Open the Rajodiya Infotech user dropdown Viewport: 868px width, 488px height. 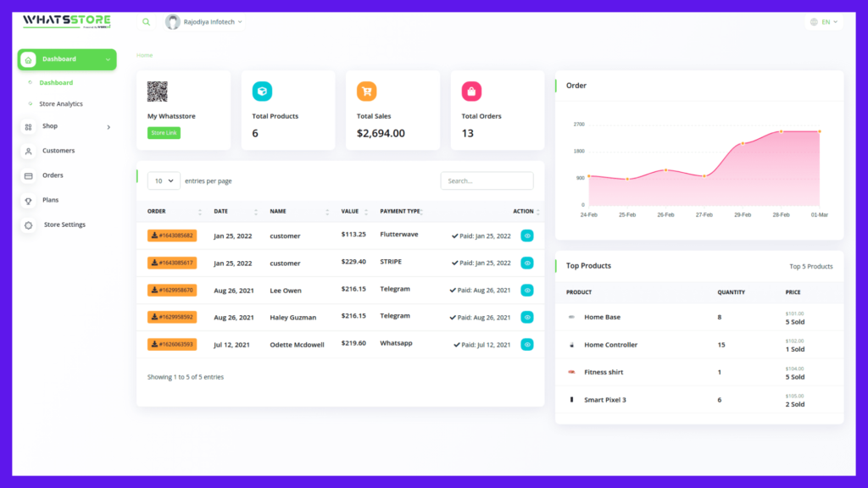click(x=204, y=22)
